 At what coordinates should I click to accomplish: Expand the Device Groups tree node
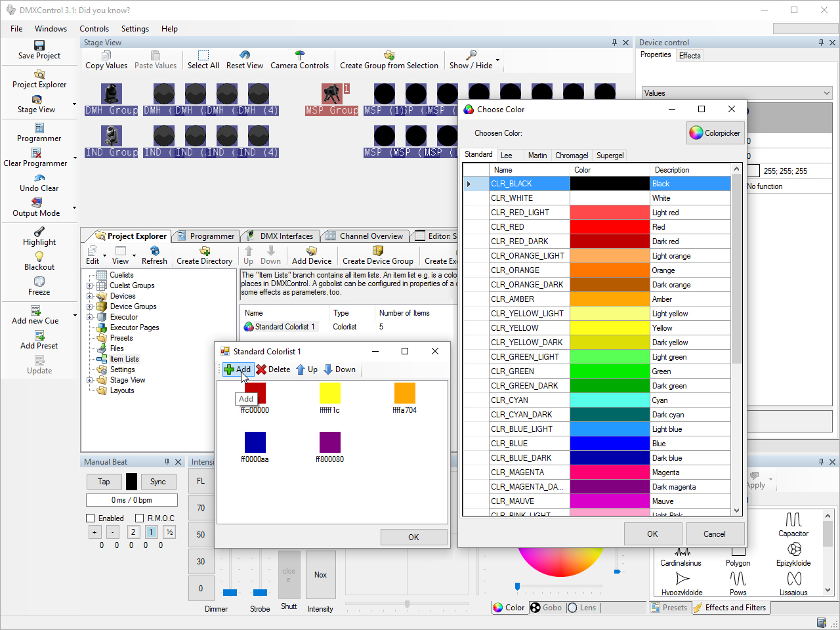click(x=90, y=306)
